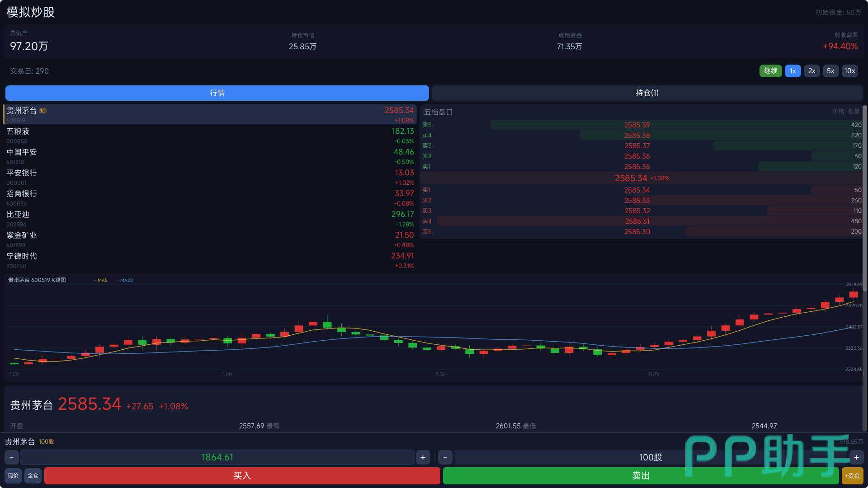Viewport: 868px width, 488px height.
Task: Select 贵州茅台 in the stock list
Action: pyautogui.click(x=210, y=115)
